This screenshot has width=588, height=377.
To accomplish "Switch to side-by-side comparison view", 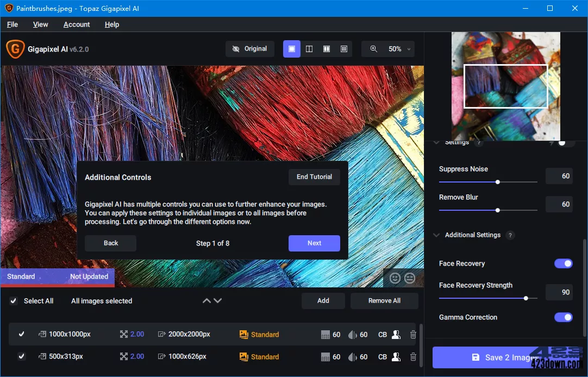I will tap(309, 49).
